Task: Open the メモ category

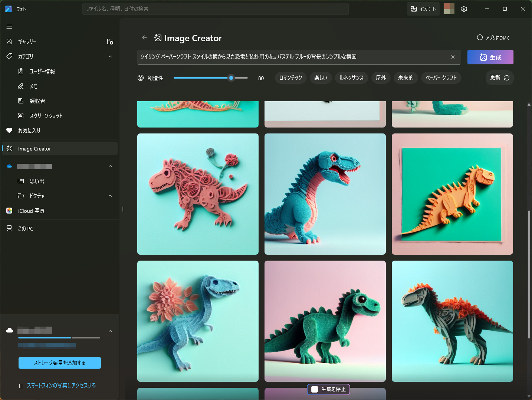Action: (59, 86)
